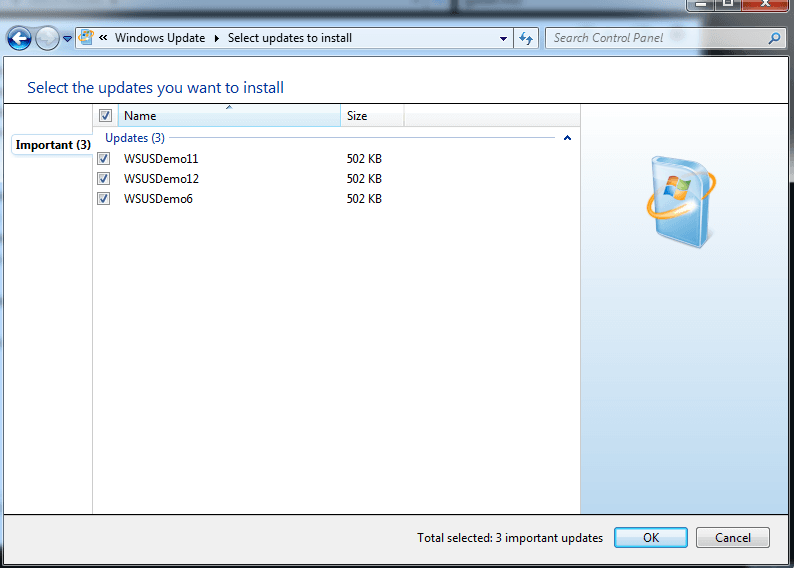Uncheck the WSUSDemo6 update checkbox
794x568 pixels.
point(104,198)
